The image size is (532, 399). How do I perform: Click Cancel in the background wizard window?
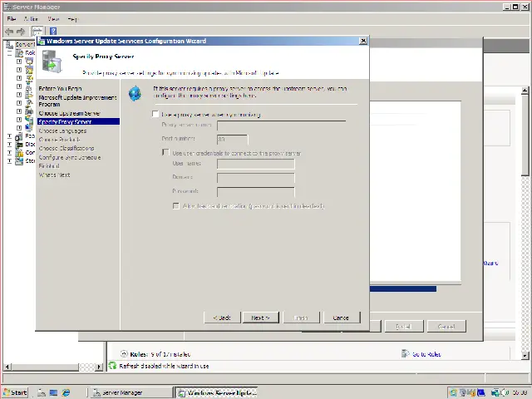(446, 327)
